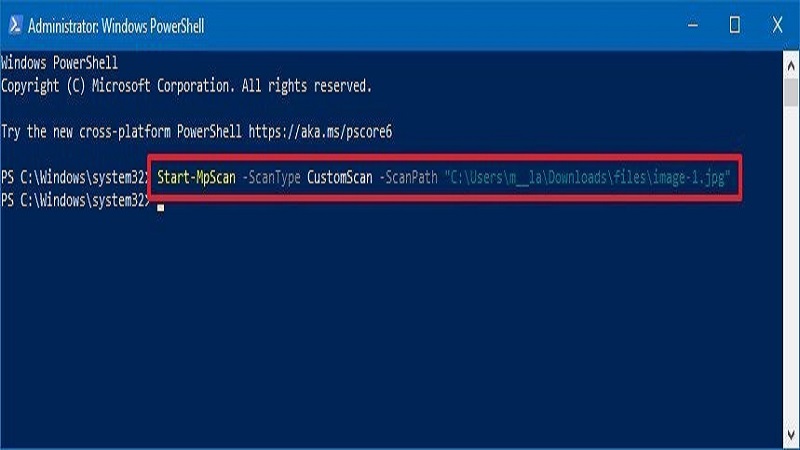Click the 'Try the new cross-platform PowerShell' text
The height and width of the screenshot is (450, 800).
[122, 132]
